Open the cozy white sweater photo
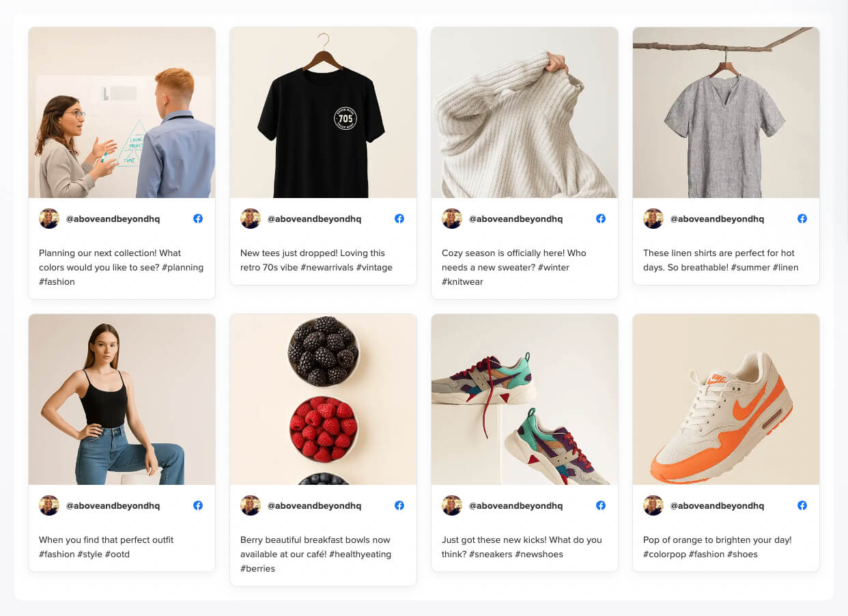This screenshot has height=616, width=848. pos(524,113)
